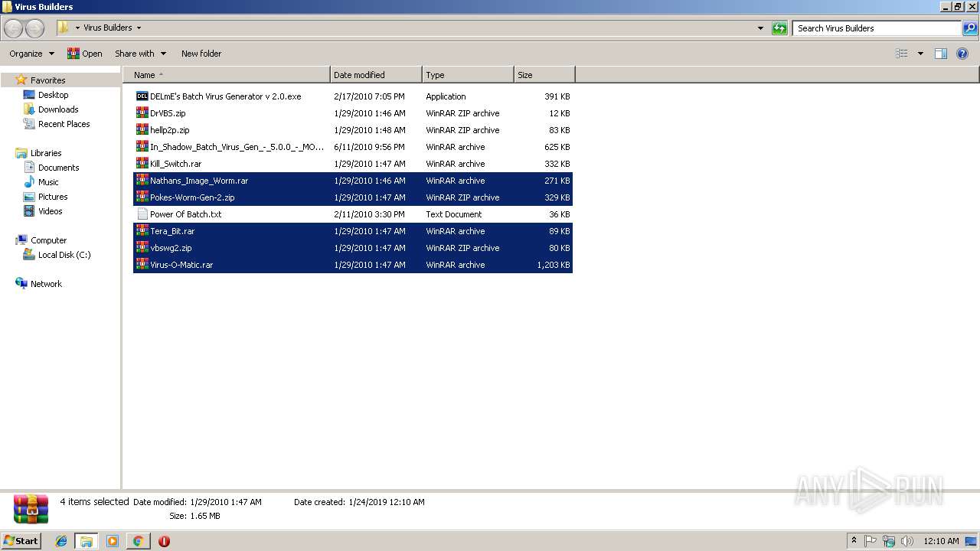Open the Pictures library
This screenshot has width=980, height=551.
point(45,197)
